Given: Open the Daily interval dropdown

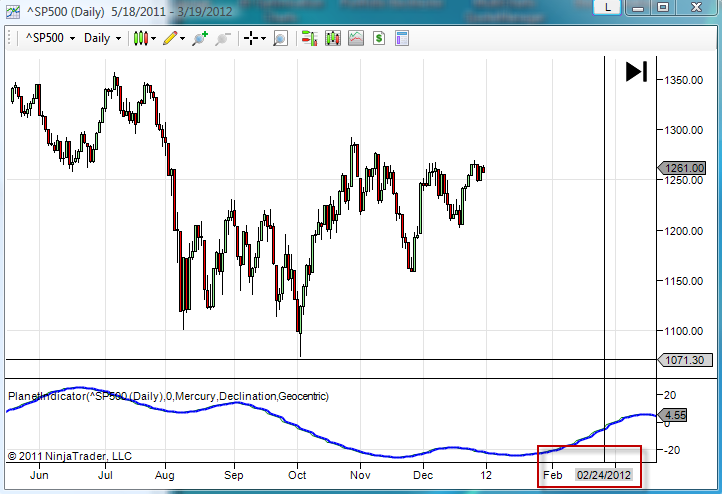Looking at the screenshot, I should pos(102,38).
